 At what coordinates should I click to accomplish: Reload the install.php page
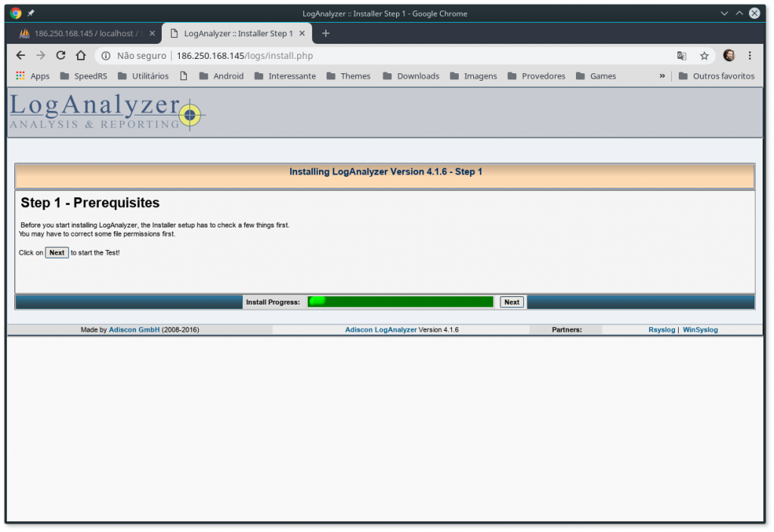[60, 55]
